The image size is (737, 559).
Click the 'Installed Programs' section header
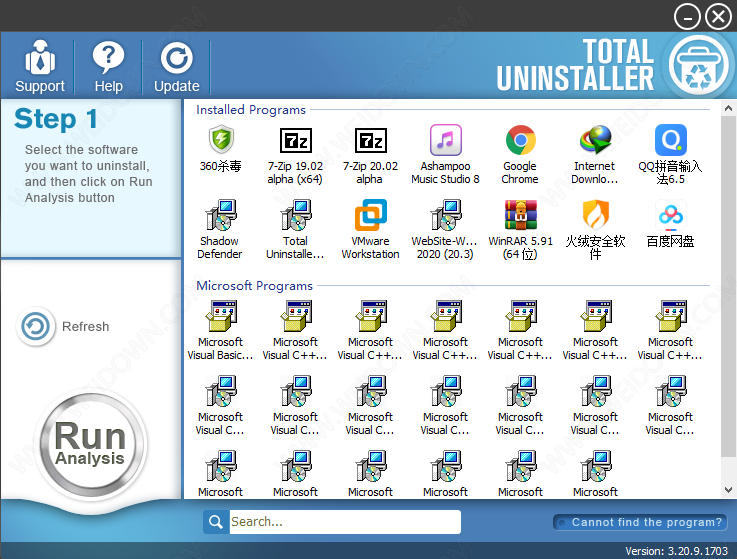point(251,110)
